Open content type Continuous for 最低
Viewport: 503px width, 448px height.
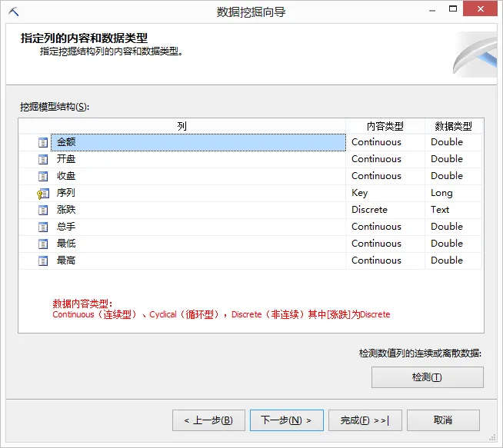(x=385, y=244)
